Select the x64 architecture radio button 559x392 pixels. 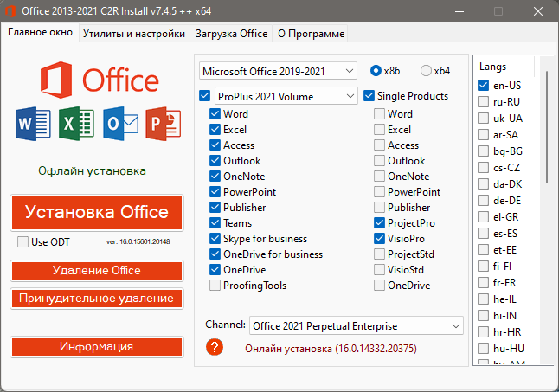point(426,70)
